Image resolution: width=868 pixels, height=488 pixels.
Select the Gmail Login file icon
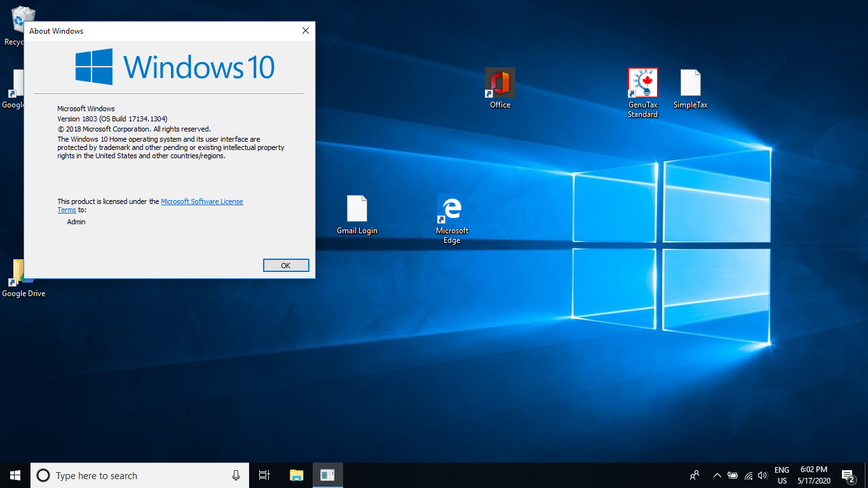point(357,215)
